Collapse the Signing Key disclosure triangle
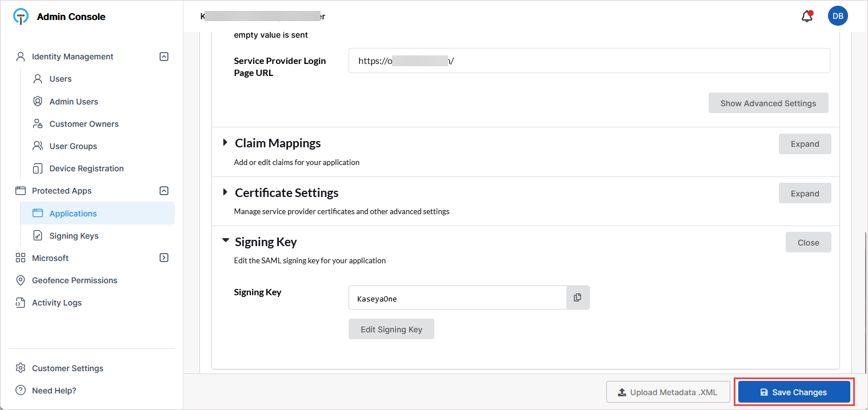 pos(226,242)
